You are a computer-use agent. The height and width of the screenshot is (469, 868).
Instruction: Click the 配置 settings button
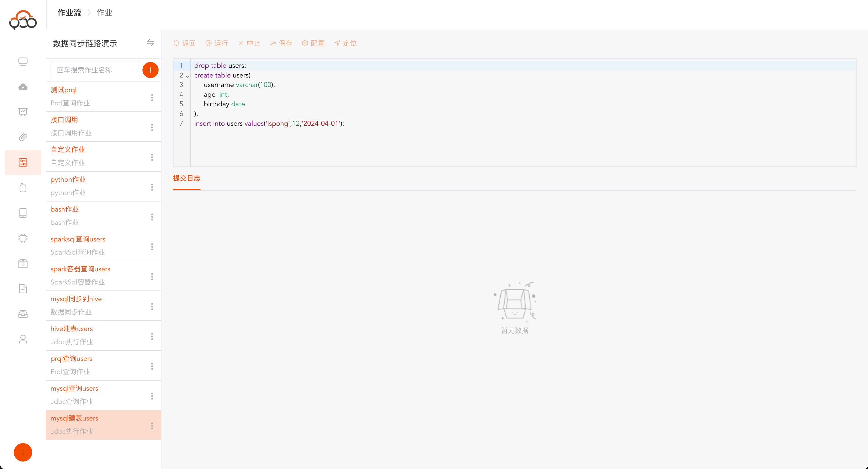click(313, 43)
